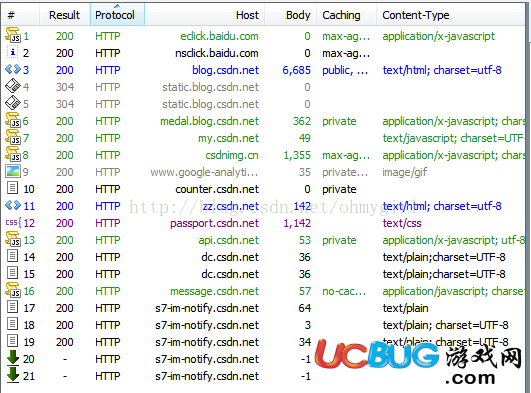Sort sessions by the Caching column header
Screen dimensions: 531x393
346,15
